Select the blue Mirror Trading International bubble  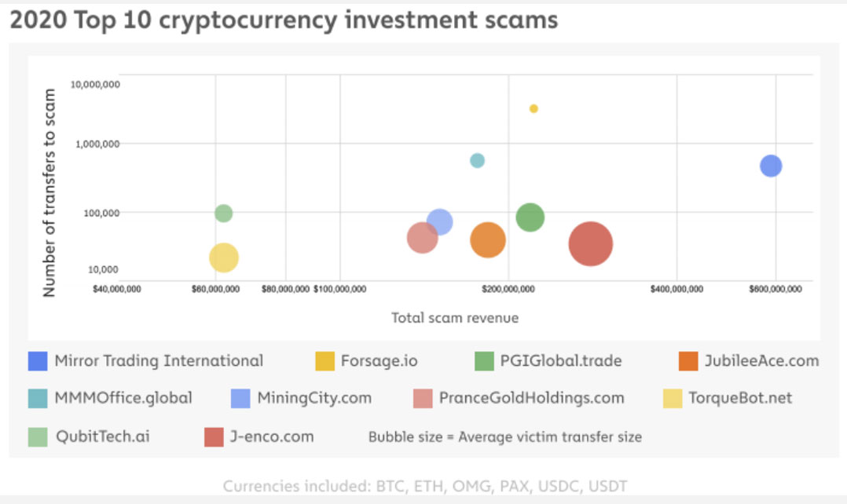[x=771, y=166]
